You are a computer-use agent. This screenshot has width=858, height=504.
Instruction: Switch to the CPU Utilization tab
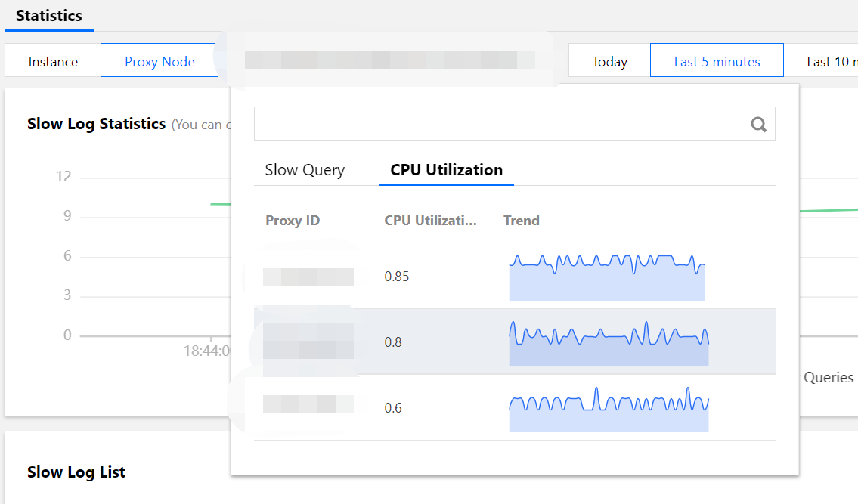[x=446, y=170]
